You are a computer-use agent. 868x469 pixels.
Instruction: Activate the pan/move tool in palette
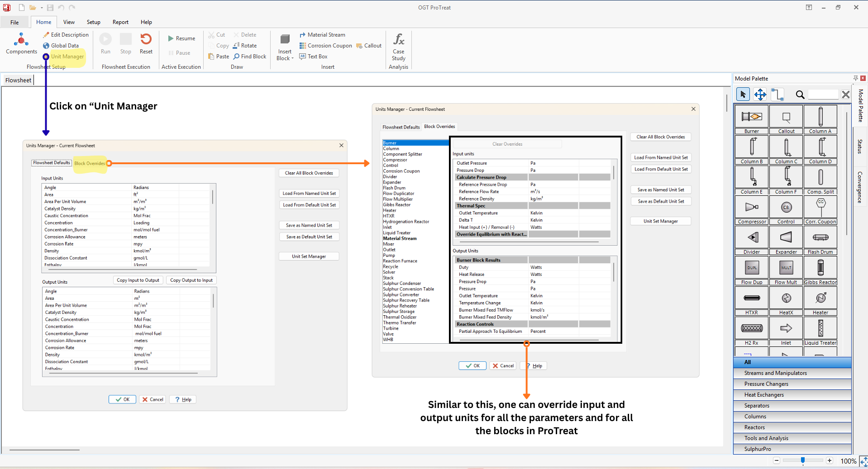(x=760, y=95)
